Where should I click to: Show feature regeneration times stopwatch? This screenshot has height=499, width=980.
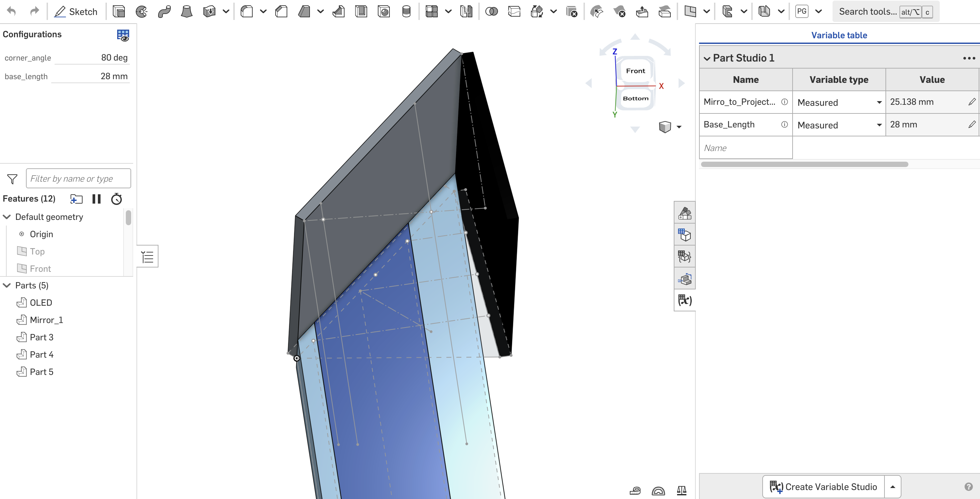117,199
